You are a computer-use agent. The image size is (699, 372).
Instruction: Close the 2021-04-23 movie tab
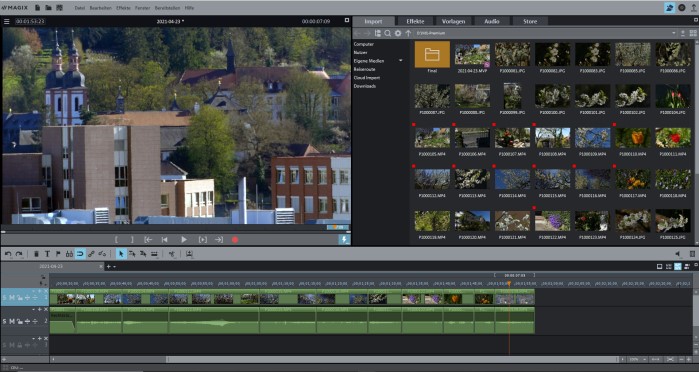click(101, 266)
